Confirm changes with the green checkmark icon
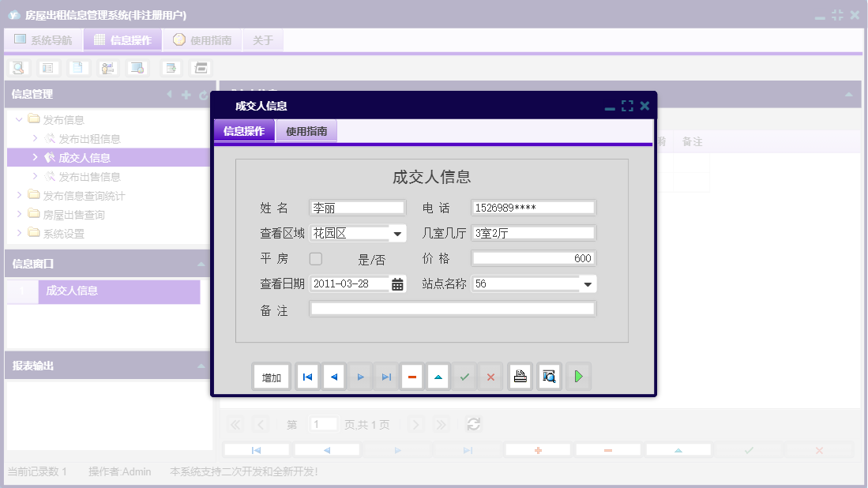 coord(464,377)
